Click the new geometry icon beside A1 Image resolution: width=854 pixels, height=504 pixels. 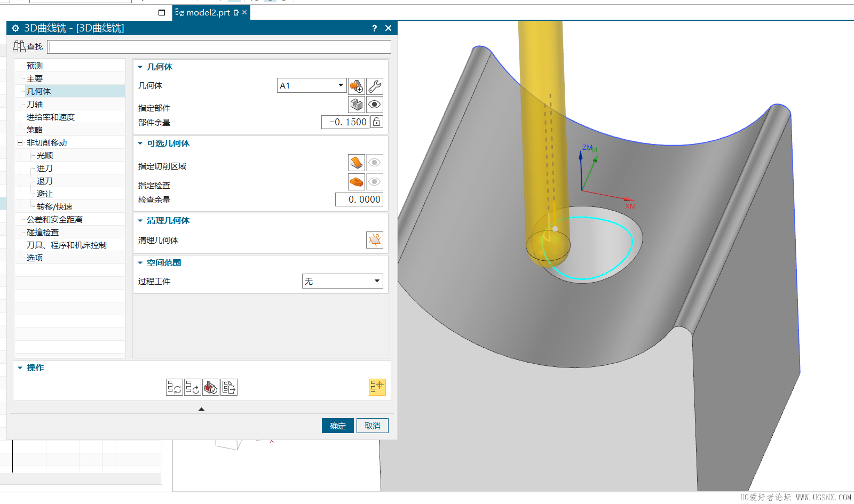(x=356, y=86)
